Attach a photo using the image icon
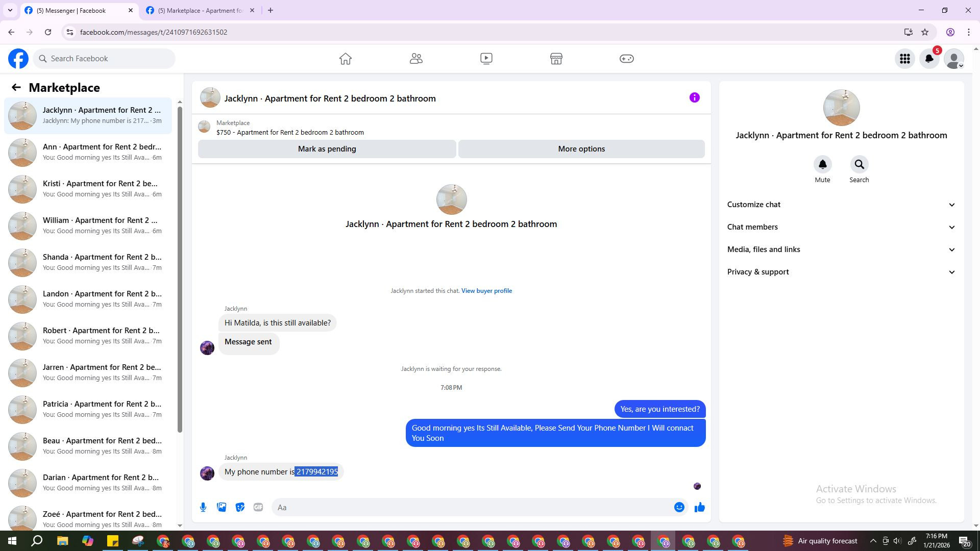The width and height of the screenshot is (980, 551). click(222, 507)
